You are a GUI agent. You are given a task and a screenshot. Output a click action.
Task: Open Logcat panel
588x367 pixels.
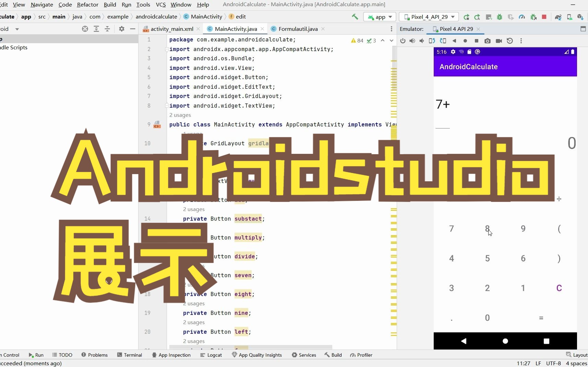tap(214, 355)
